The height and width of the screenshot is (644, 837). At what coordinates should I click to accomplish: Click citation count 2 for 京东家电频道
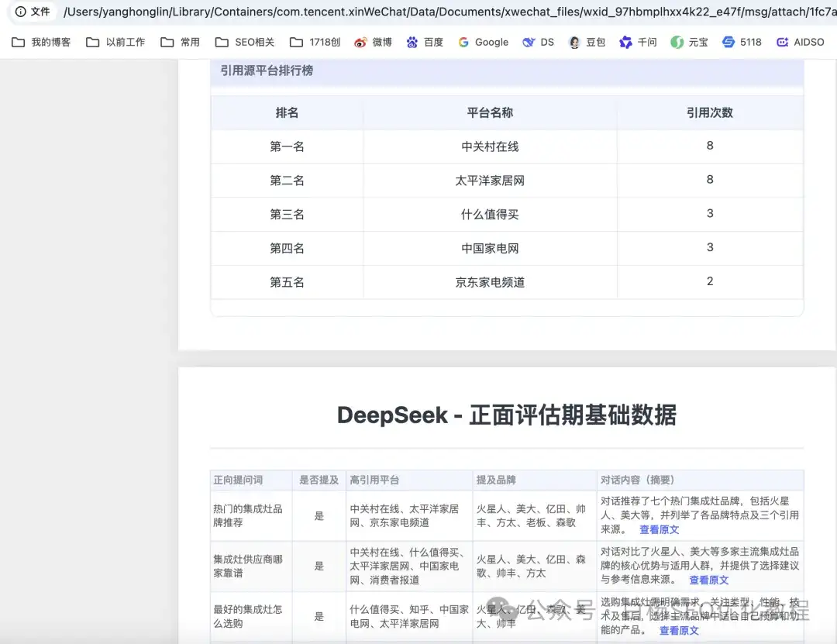click(710, 281)
